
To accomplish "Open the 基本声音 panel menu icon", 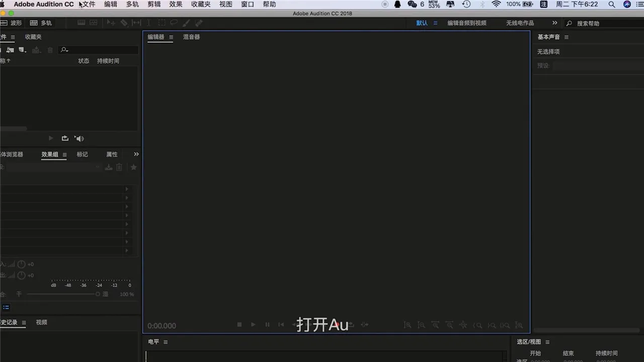I will [566, 37].
